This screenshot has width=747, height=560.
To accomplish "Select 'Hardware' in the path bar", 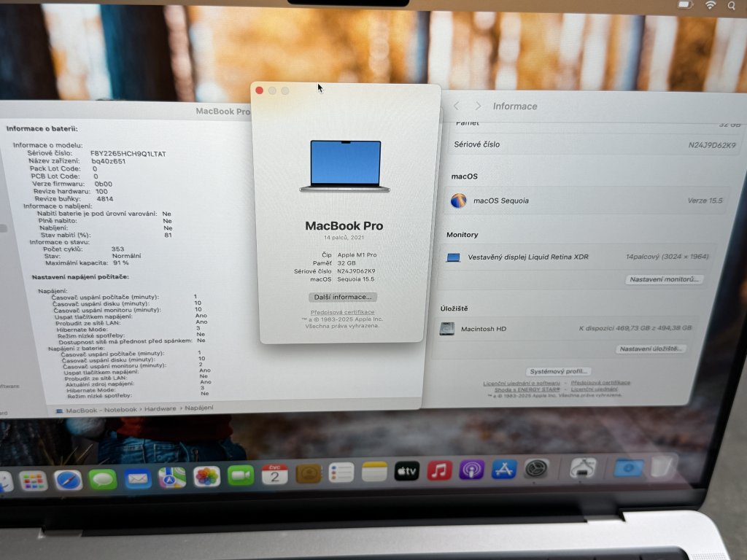I will tap(160, 408).
